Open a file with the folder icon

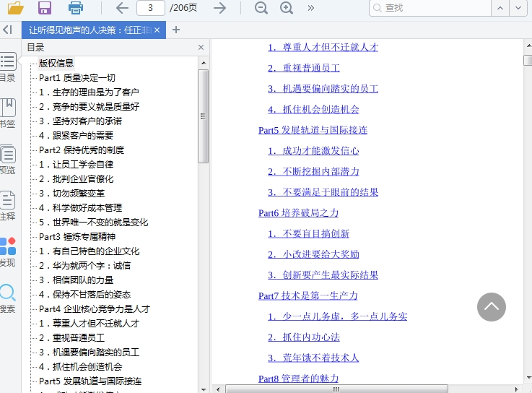[x=16, y=8]
